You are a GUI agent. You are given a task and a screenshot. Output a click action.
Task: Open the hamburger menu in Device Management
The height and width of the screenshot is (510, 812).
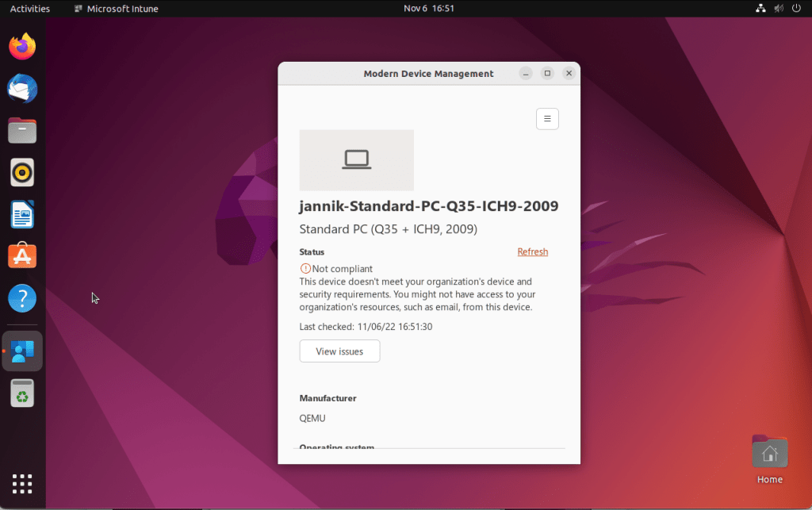pos(547,119)
